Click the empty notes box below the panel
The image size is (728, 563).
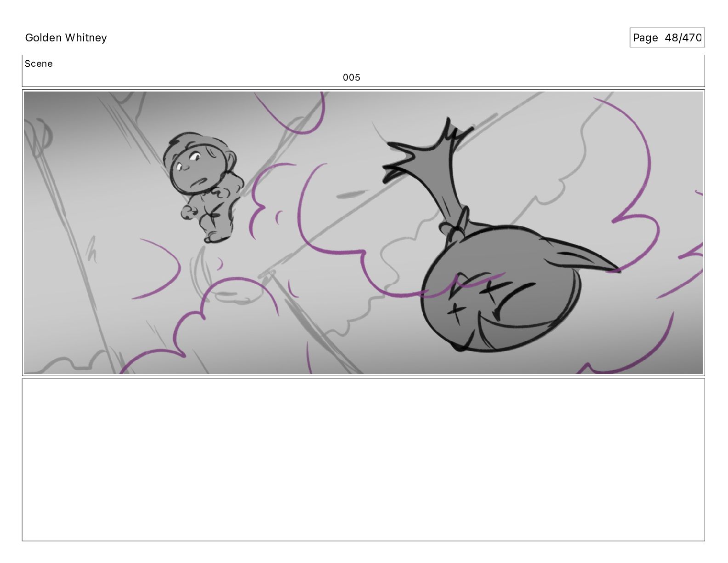tap(363, 460)
